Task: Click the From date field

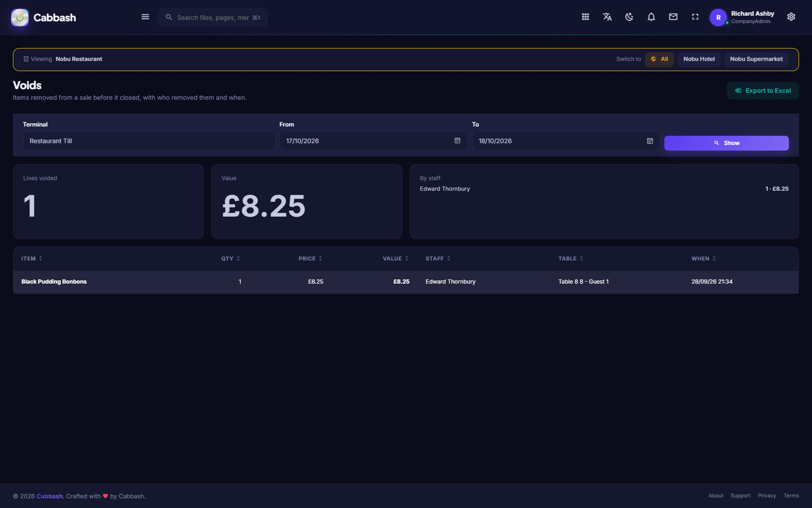Action: coord(374,141)
